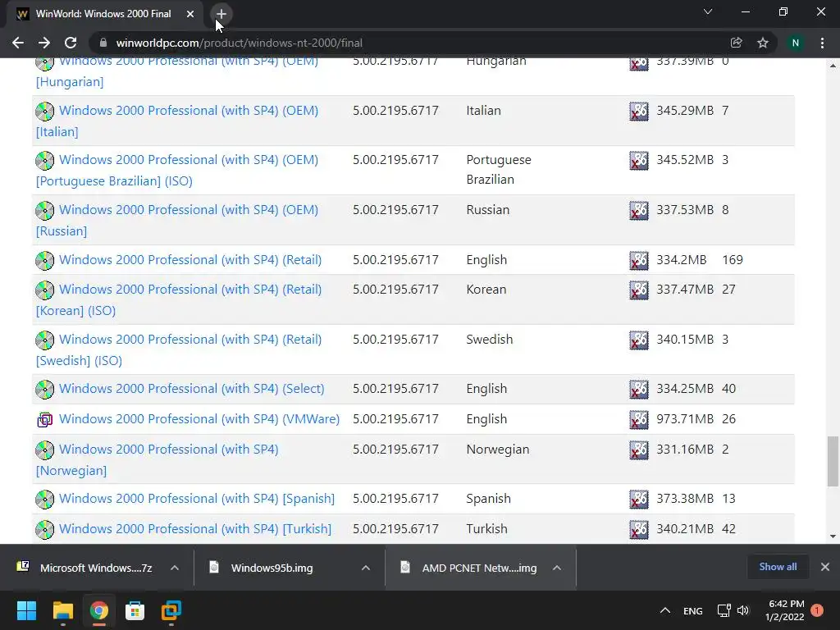Image resolution: width=840 pixels, height=630 pixels.
Task: Open the AMD PCNET Netw....img download
Action: 469,568
